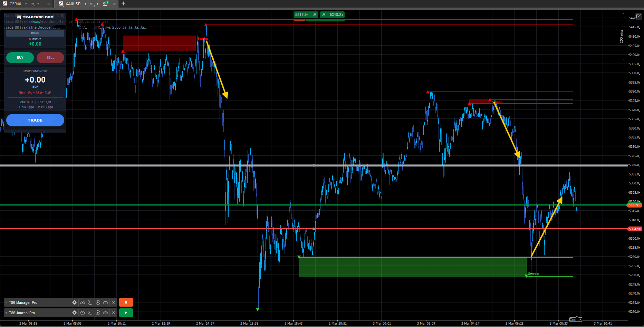Click the green 5318.24 buy price button

tap(332, 15)
